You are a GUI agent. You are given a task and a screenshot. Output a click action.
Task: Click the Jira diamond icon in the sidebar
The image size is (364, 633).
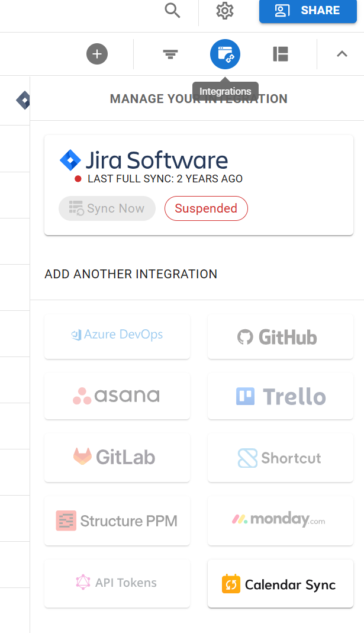[x=23, y=99]
